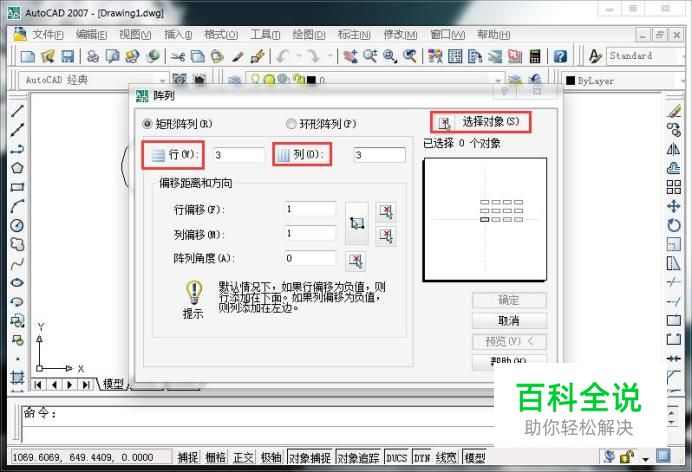Switch to the 模型 model tab

click(x=113, y=384)
